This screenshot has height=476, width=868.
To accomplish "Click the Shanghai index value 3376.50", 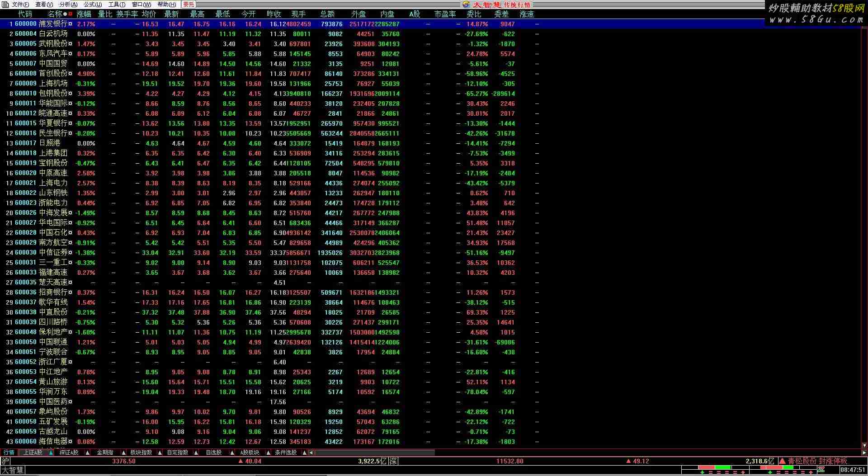I will pos(124,461).
